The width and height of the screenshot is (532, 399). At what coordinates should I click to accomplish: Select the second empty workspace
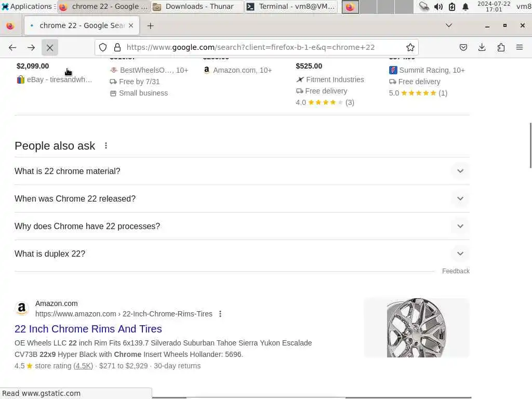386,6
